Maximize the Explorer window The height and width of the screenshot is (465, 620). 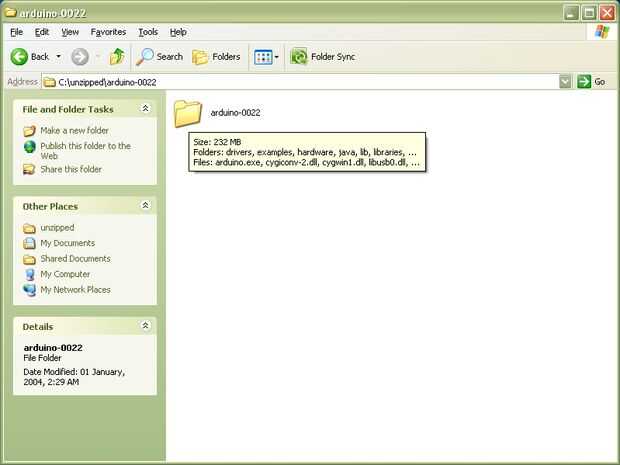tap(589, 13)
